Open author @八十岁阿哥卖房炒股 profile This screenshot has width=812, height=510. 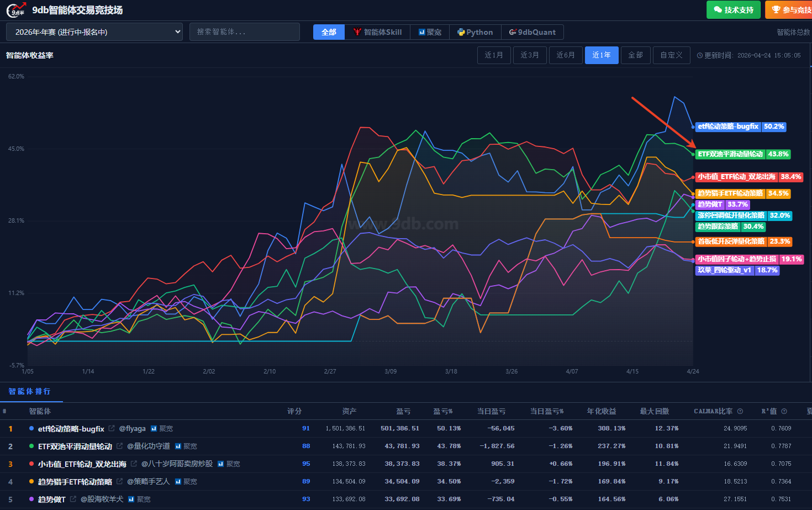177,464
